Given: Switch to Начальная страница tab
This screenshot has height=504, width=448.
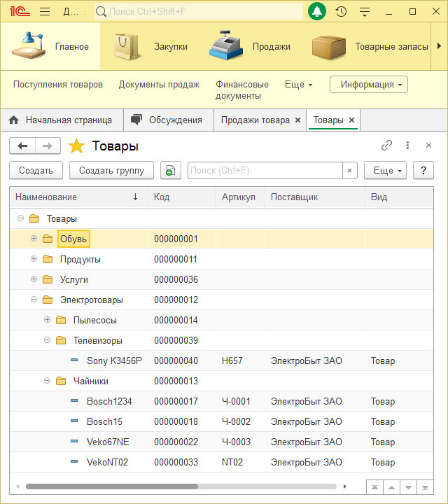Looking at the screenshot, I should [x=62, y=120].
